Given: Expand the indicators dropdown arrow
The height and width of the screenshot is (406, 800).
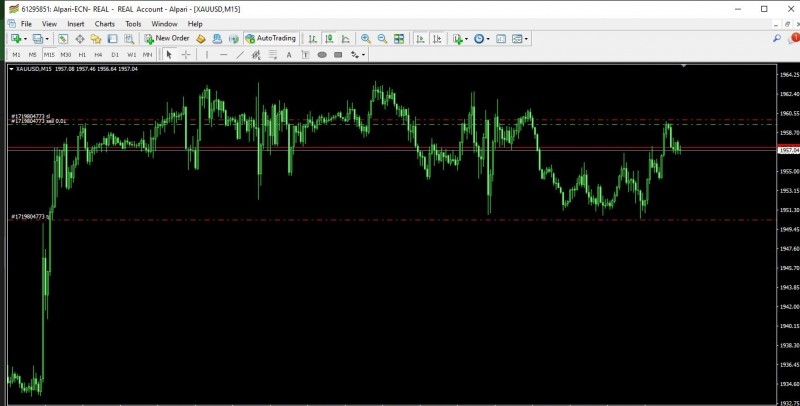Looking at the screenshot, I should pyautogui.click(x=466, y=39).
